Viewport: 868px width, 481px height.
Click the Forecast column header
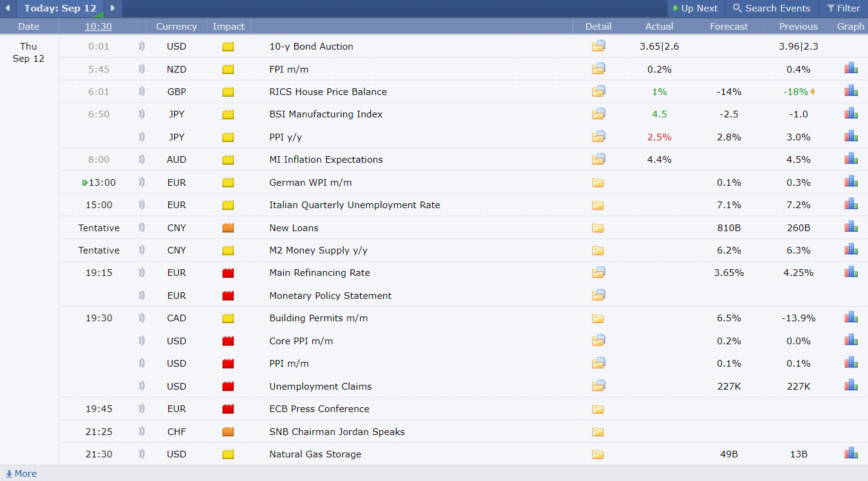coord(729,27)
